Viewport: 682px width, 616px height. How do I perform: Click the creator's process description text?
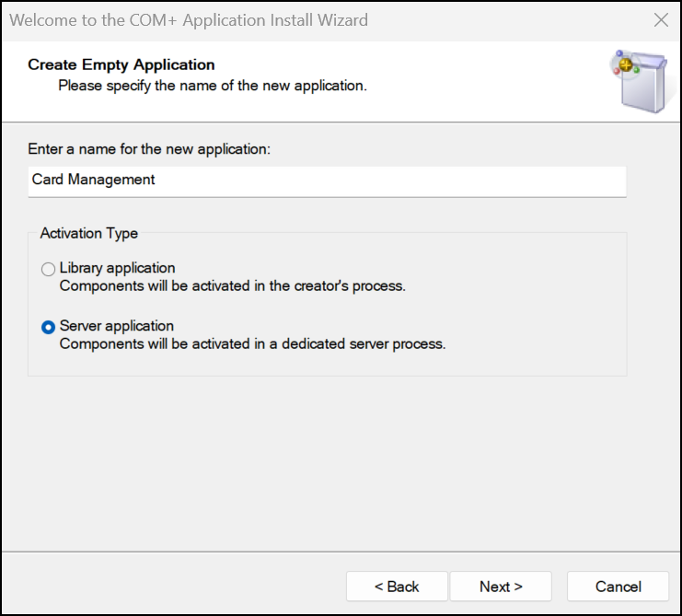(232, 285)
